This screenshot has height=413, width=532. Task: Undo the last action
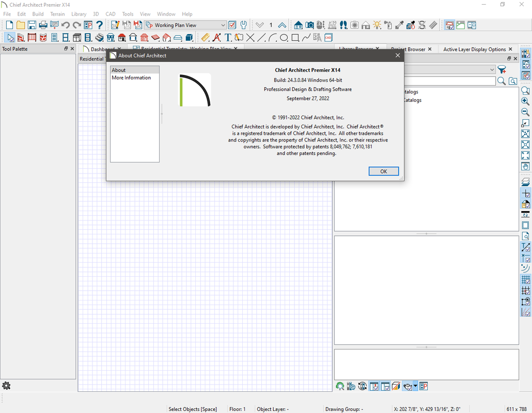point(66,25)
